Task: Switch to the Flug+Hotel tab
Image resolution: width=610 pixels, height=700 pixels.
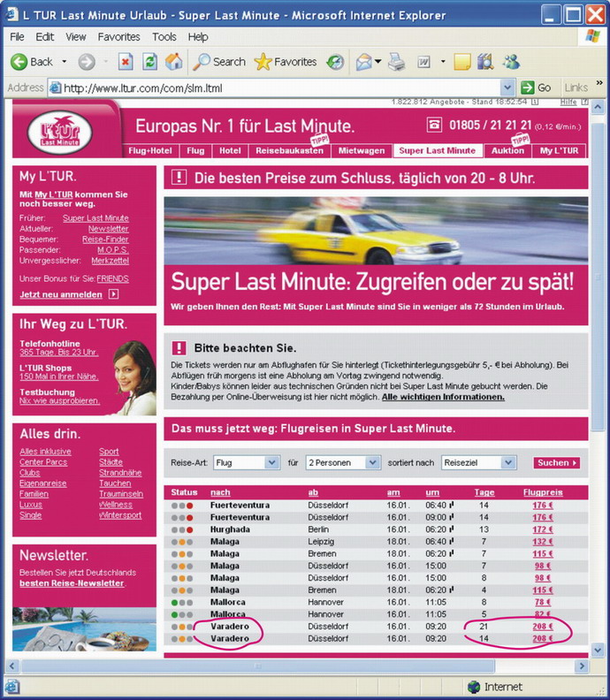Action: pyautogui.click(x=150, y=151)
